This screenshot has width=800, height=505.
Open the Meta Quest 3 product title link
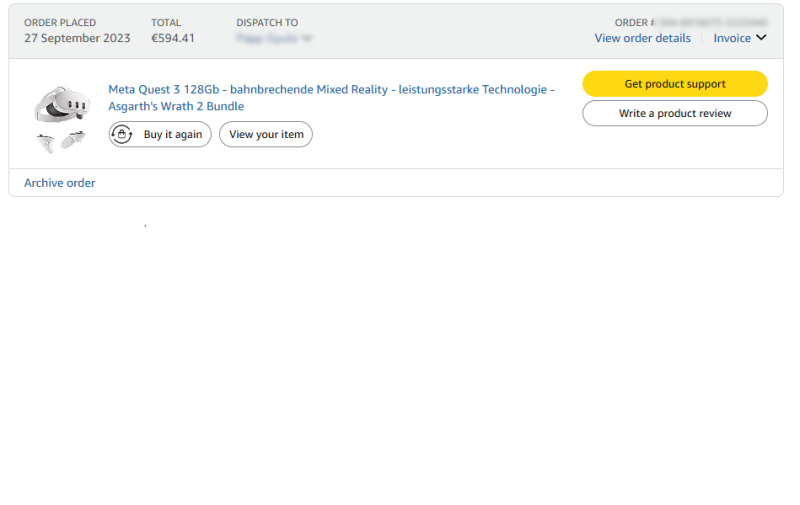tap(331, 98)
